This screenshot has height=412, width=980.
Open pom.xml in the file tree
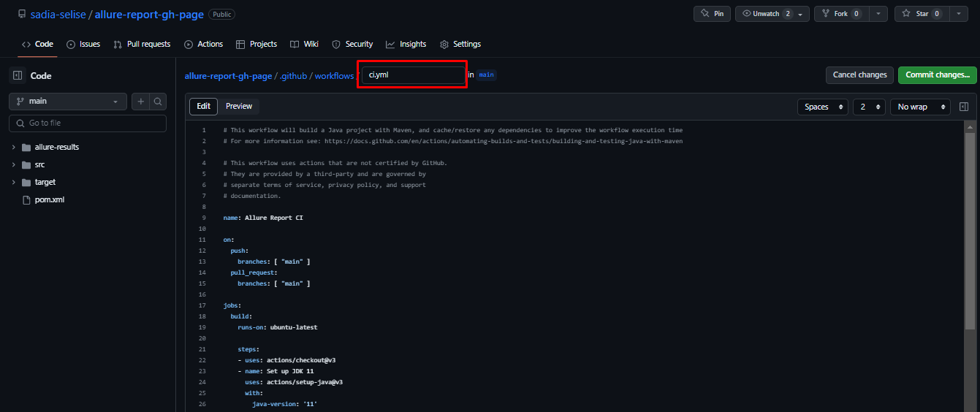[x=50, y=199]
